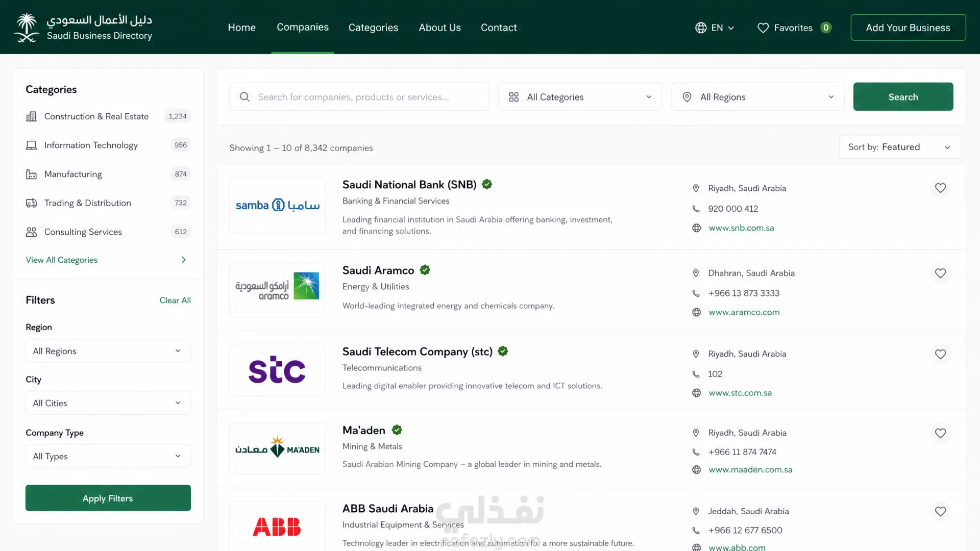Click the globe language icon
The image size is (980, 551).
[701, 28]
